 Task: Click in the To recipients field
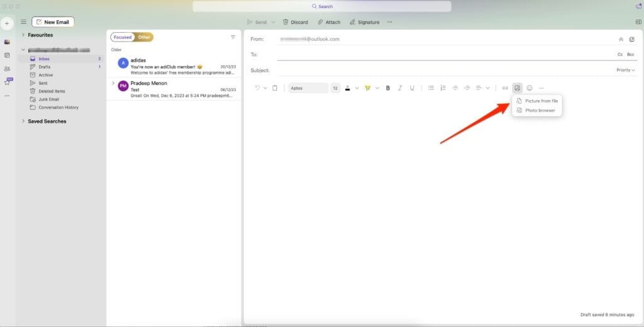(x=445, y=55)
